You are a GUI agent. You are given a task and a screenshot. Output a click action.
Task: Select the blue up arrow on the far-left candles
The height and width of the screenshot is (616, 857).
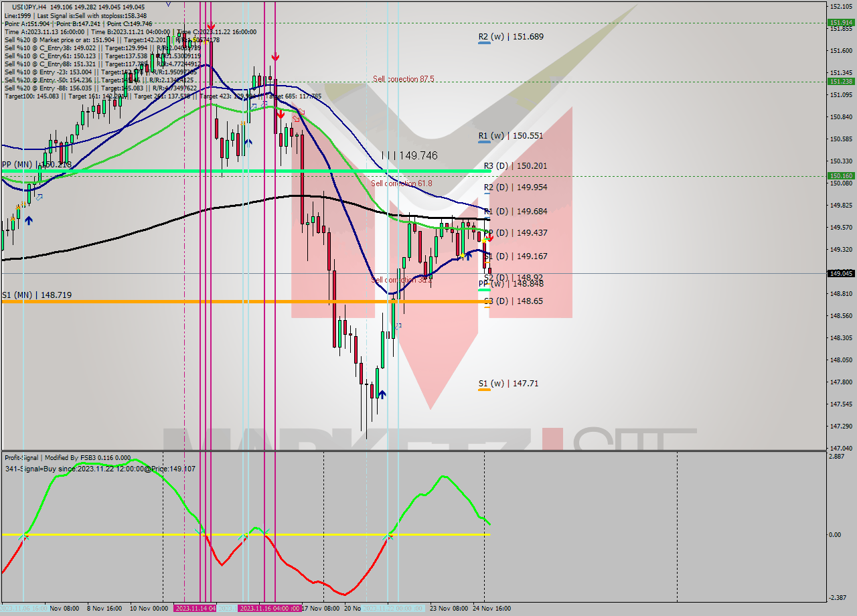coord(28,220)
